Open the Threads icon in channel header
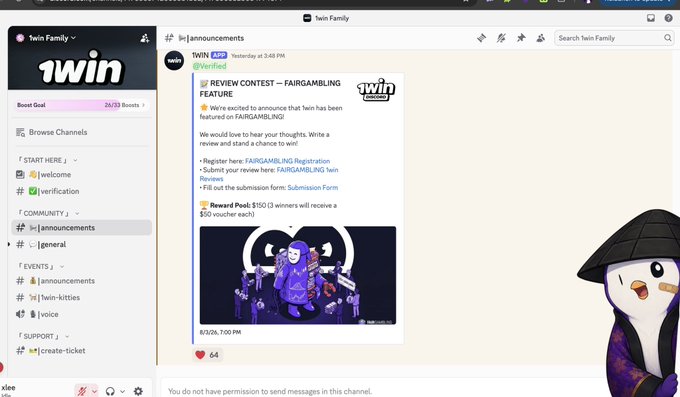680x397 pixels. tap(481, 38)
